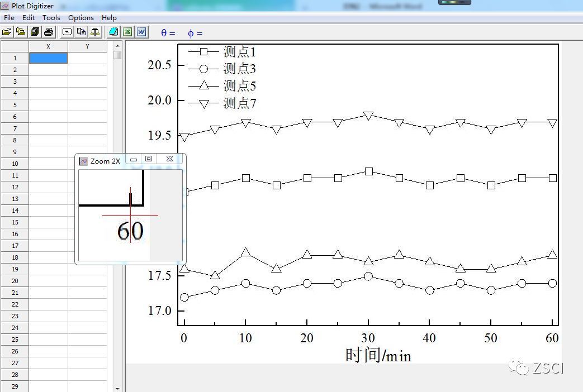Click the open file folder icon
The height and width of the screenshot is (392, 583).
6,32
